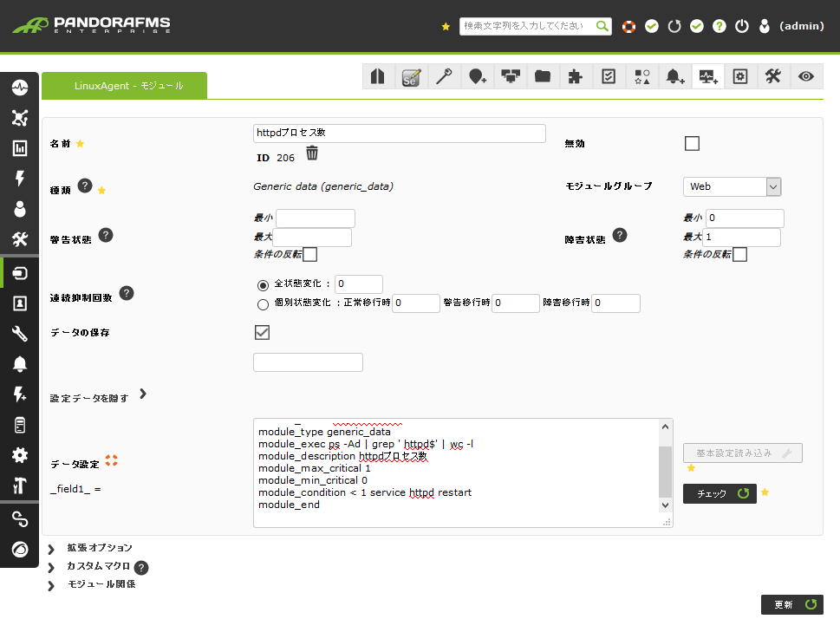Delete module using the trash can icon
The image size is (840, 619).
pyautogui.click(x=312, y=153)
